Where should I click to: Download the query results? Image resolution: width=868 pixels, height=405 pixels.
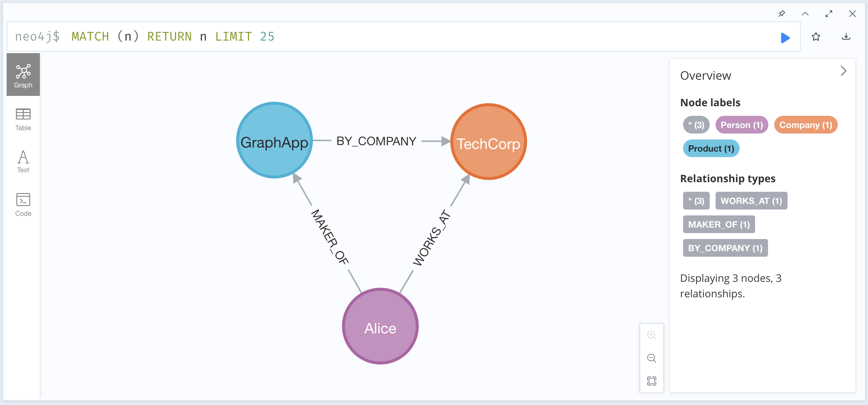click(846, 37)
